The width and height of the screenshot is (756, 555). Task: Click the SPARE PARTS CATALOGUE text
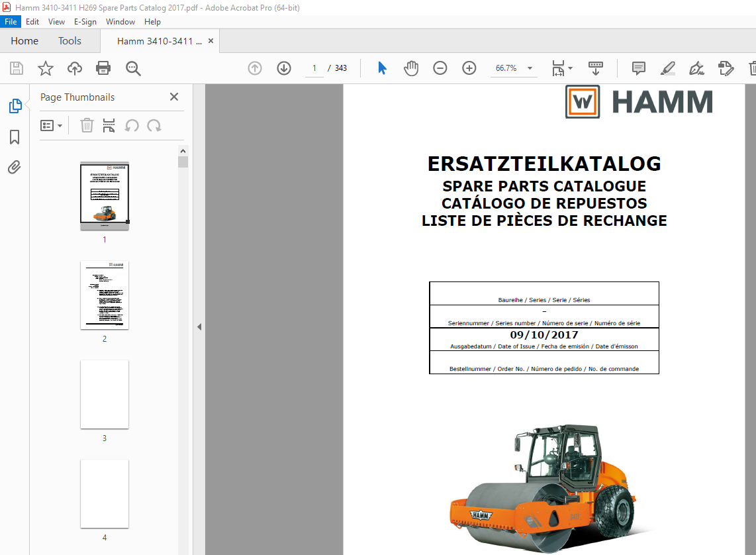[x=544, y=186]
